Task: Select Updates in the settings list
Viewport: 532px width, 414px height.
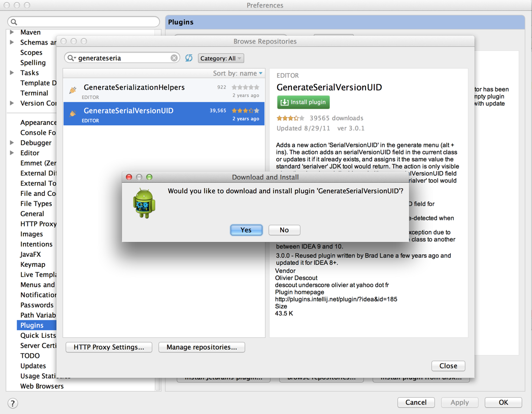Action: point(33,366)
